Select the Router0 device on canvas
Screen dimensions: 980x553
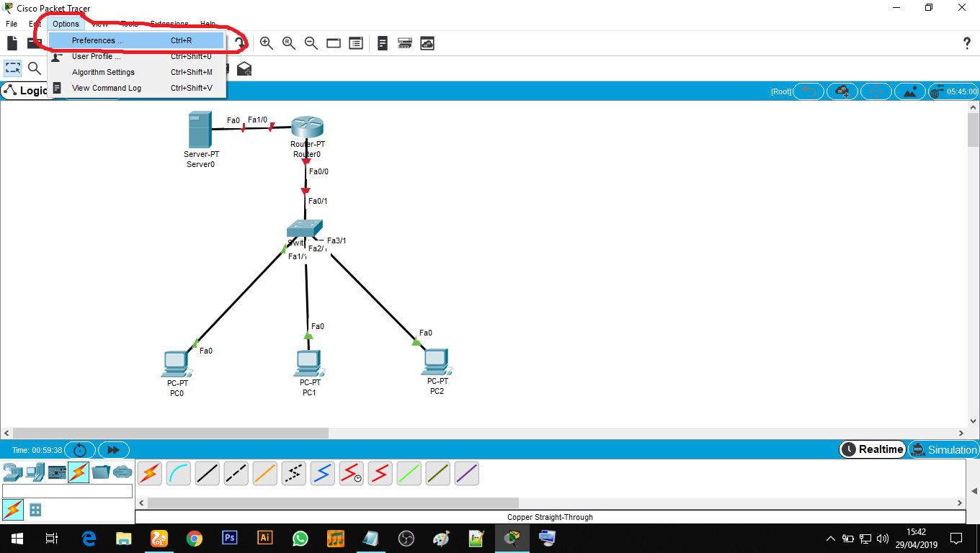click(x=308, y=127)
